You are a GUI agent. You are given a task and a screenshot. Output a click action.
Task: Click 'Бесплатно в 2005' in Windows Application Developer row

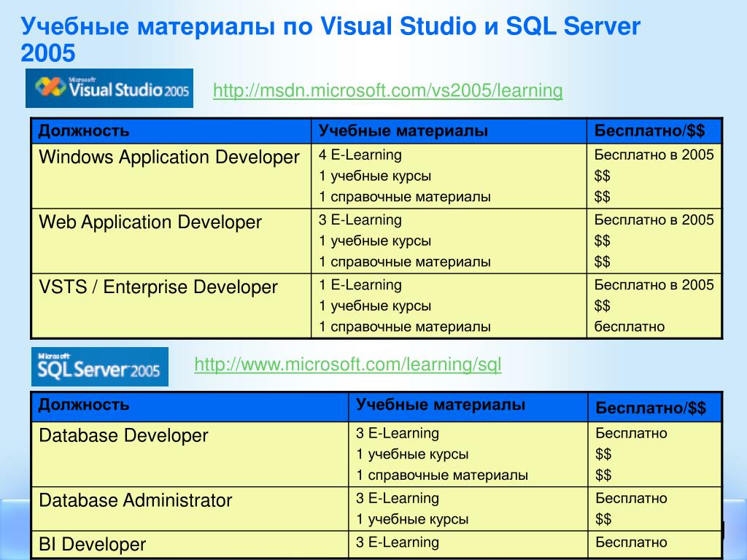pyautogui.click(x=654, y=155)
